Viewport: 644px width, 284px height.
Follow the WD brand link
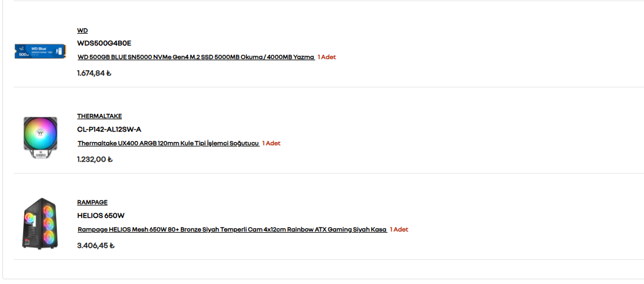coord(83,30)
